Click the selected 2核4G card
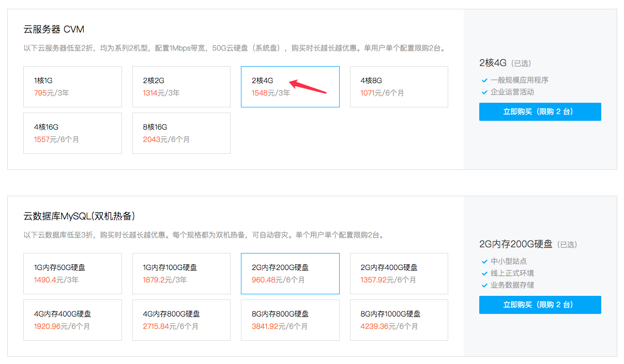The image size is (624, 364). (x=290, y=86)
